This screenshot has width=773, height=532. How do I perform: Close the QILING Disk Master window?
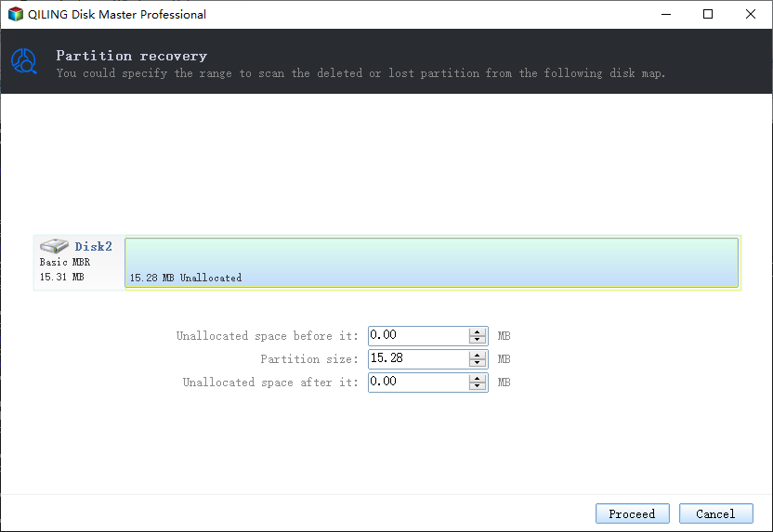[751, 14]
